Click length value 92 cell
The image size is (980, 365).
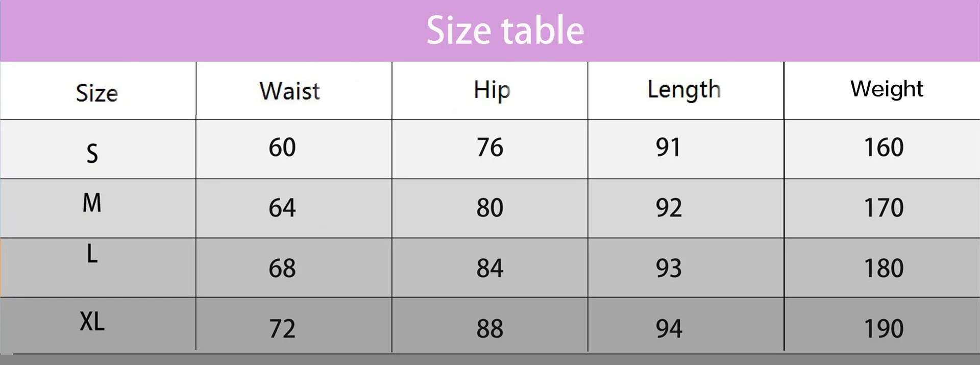(x=669, y=208)
